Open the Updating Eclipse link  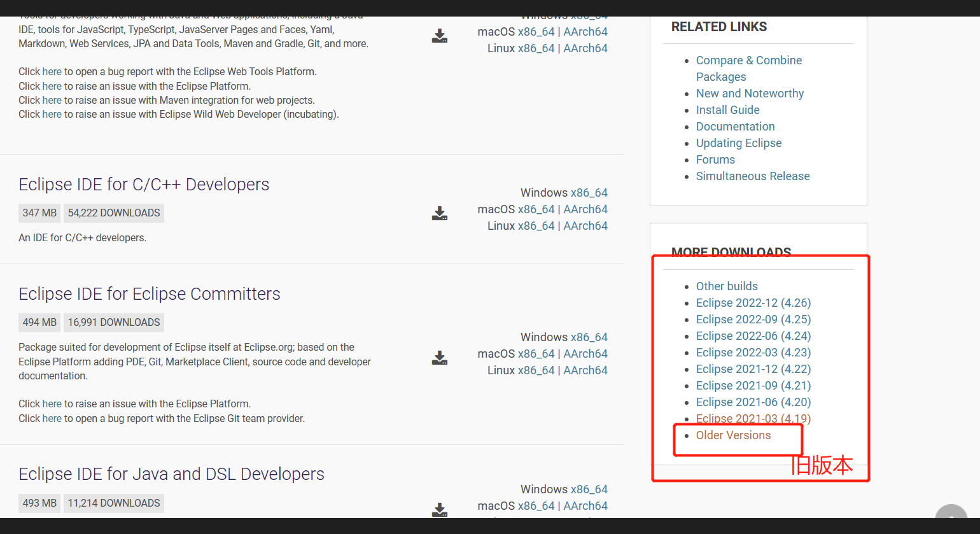point(739,143)
